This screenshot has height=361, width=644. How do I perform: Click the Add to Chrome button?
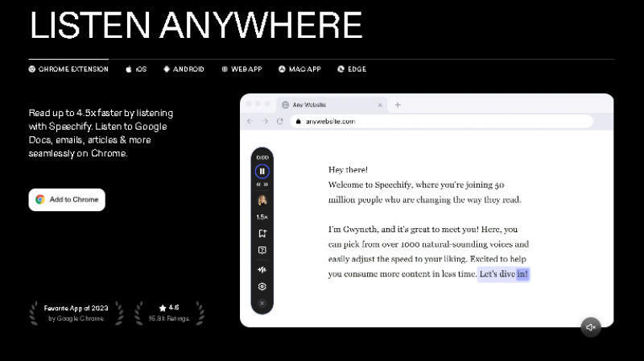(67, 200)
